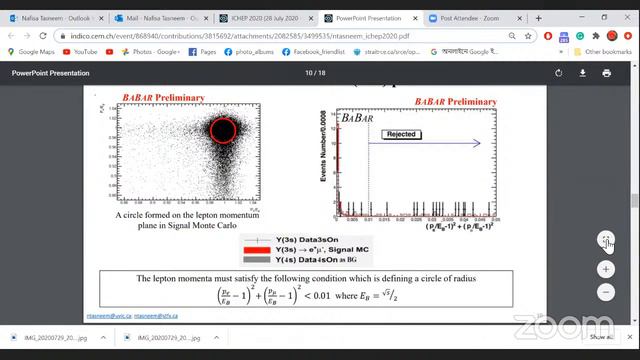Open the Facebook_friendlist bookmark
Image resolution: width=640 pixels, height=360 pixels.
click(x=313, y=52)
